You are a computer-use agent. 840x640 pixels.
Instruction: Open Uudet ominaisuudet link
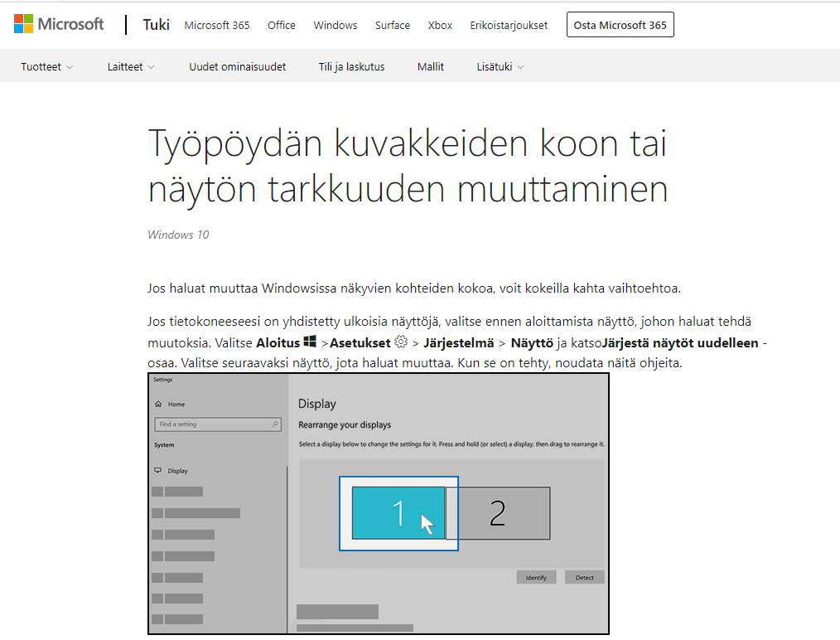pos(237,67)
